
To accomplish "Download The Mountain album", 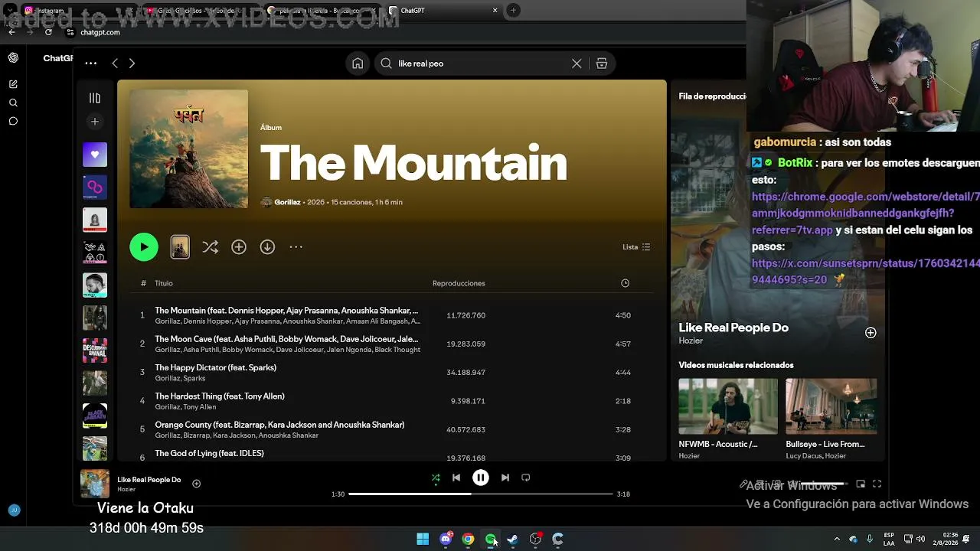I will tap(267, 246).
